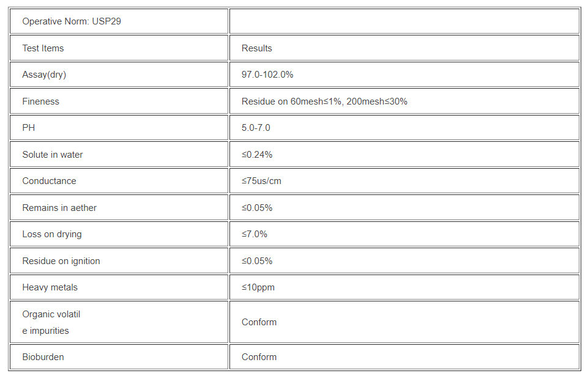This screenshot has width=588, height=376.
Task: Click the '5.0-7.0' value cell
Action: coord(256,128)
